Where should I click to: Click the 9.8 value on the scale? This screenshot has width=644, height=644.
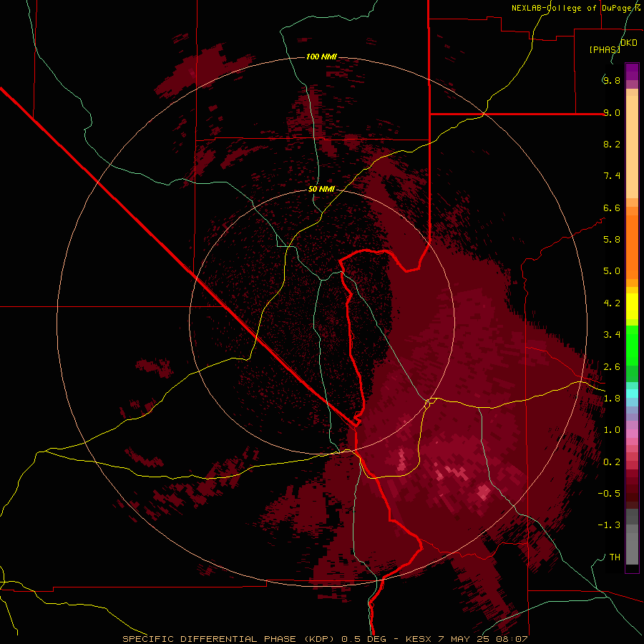click(x=612, y=80)
